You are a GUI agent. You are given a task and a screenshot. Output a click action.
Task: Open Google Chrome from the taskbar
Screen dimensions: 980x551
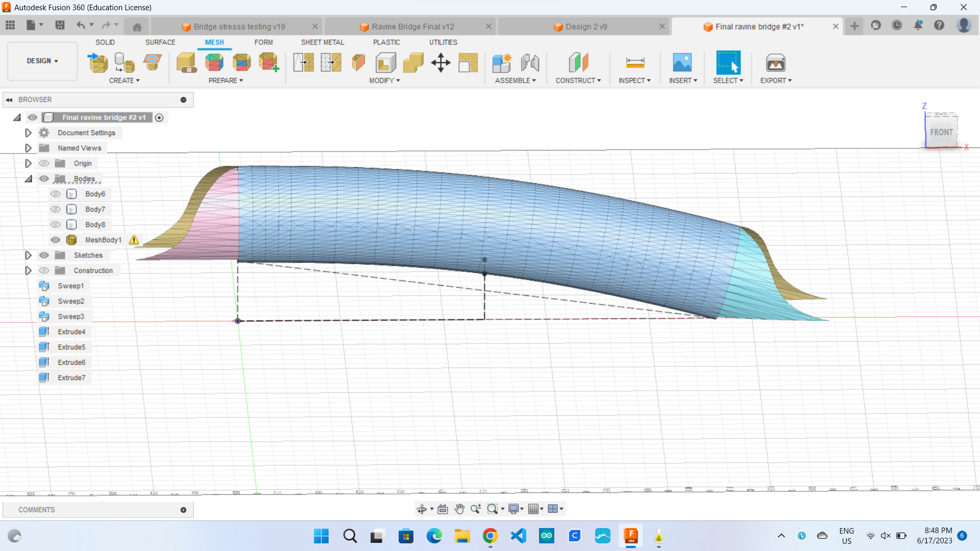point(490,536)
